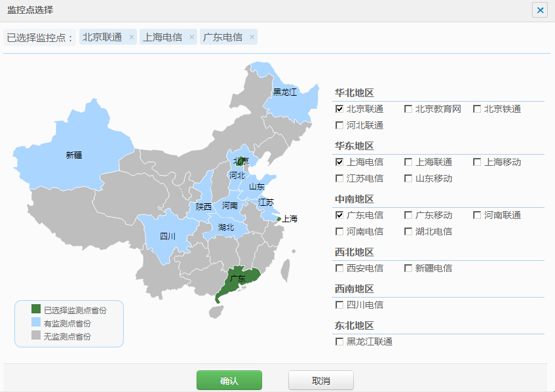The image size is (555, 392).
Task: Click the 确认 button
Action: pyautogui.click(x=229, y=380)
